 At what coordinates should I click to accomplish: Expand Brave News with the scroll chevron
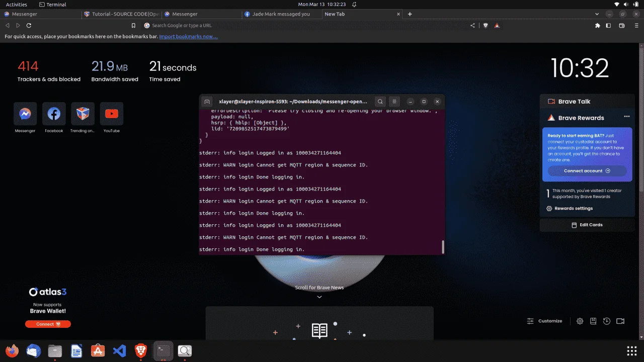click(x=319, y=297)
